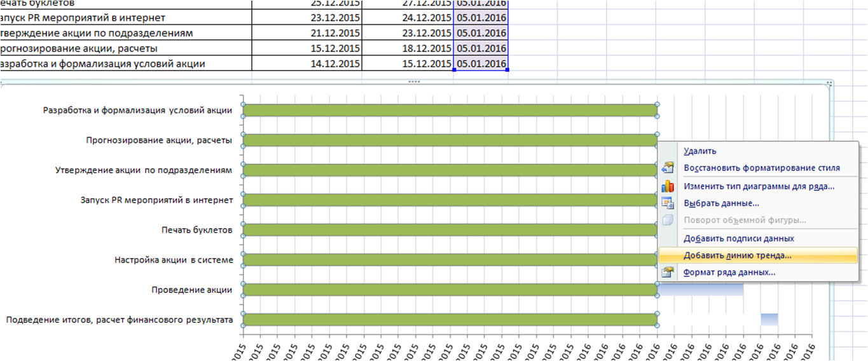Click the Change series chart type icon
The image size is (868, 361).
pyautogui.click(x=668, y=186)
